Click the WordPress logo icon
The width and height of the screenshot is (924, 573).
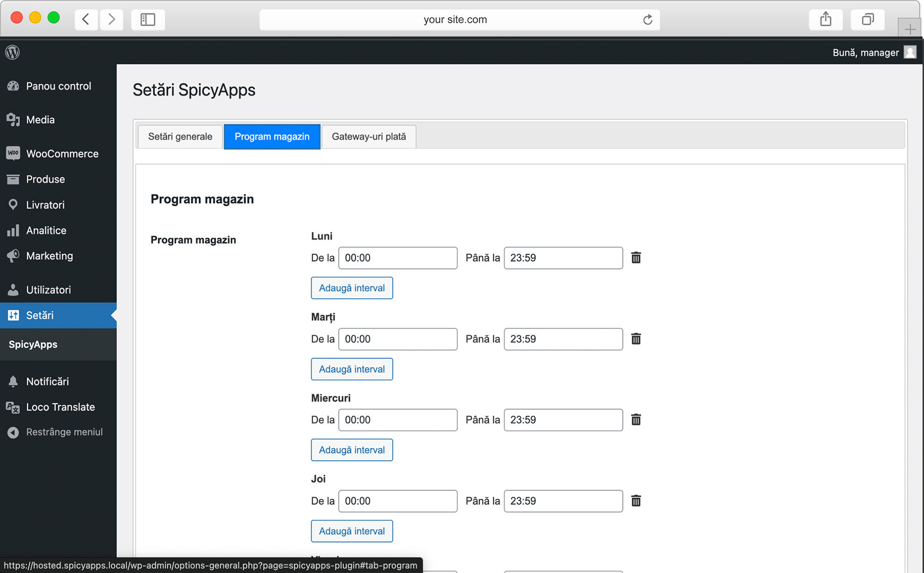click(x=13, y=52)
